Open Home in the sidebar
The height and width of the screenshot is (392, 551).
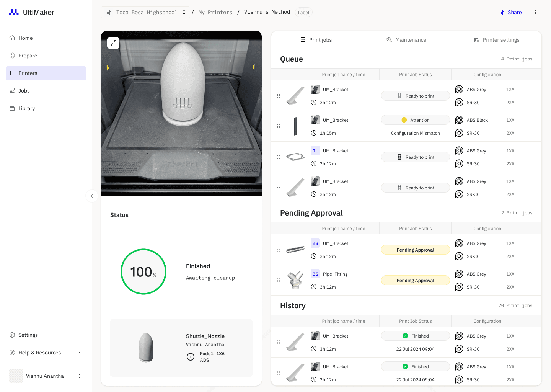(46, 38)
